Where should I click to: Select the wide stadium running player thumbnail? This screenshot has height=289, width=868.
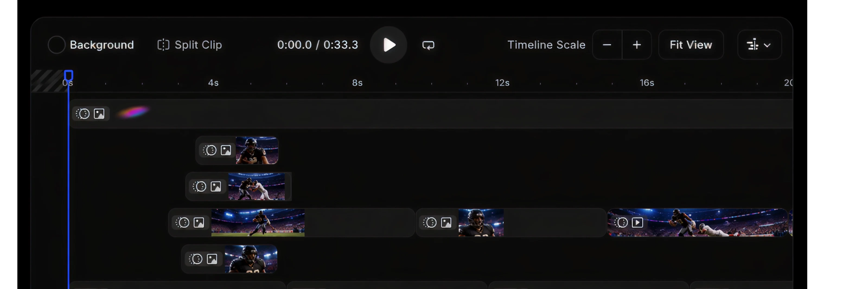[258, 222]
